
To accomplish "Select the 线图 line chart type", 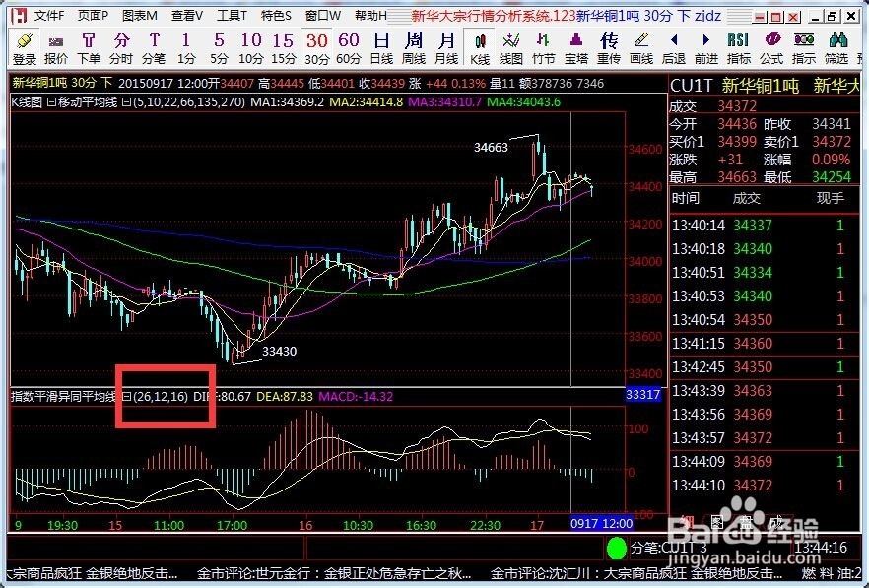I will (511, 48).
